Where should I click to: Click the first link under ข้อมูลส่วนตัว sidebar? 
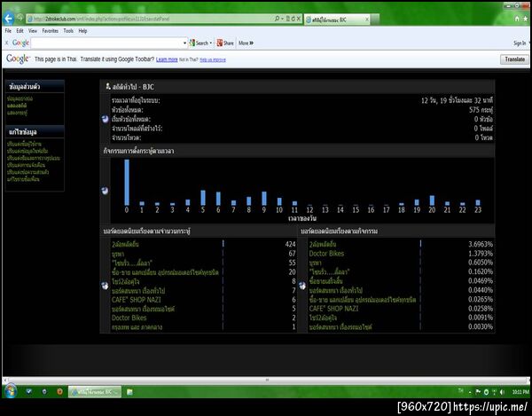[20, 98]
